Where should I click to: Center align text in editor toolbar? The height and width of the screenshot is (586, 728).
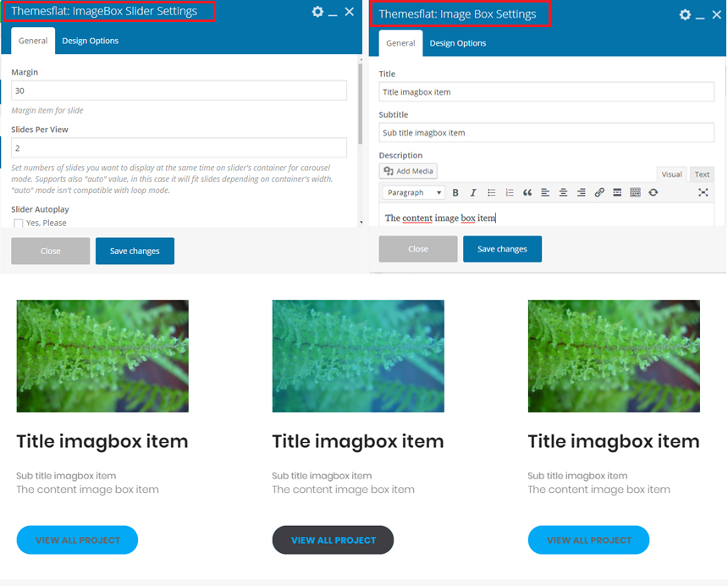coord(563,193)
